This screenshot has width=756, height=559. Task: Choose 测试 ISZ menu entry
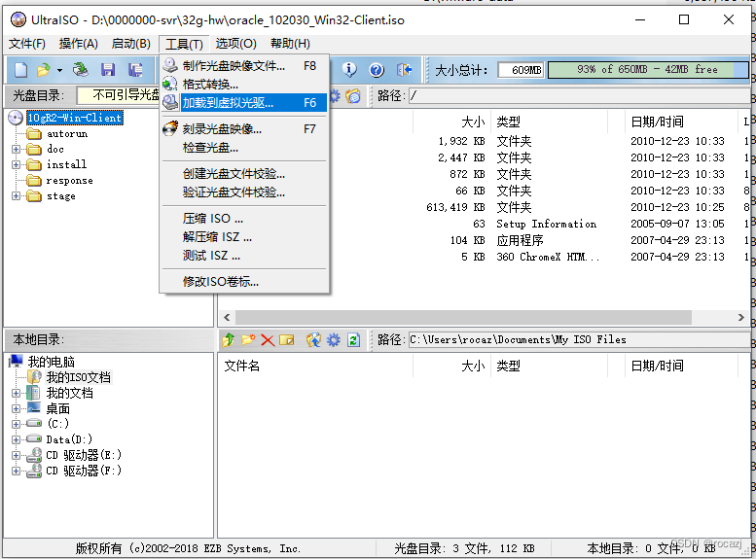pos(244,256)
